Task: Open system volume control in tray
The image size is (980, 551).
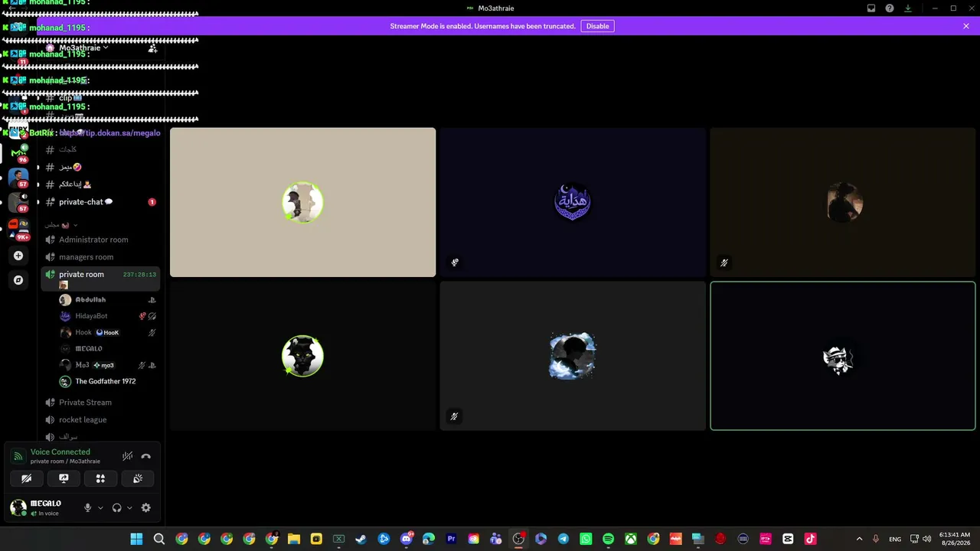Action: (927, 539)
